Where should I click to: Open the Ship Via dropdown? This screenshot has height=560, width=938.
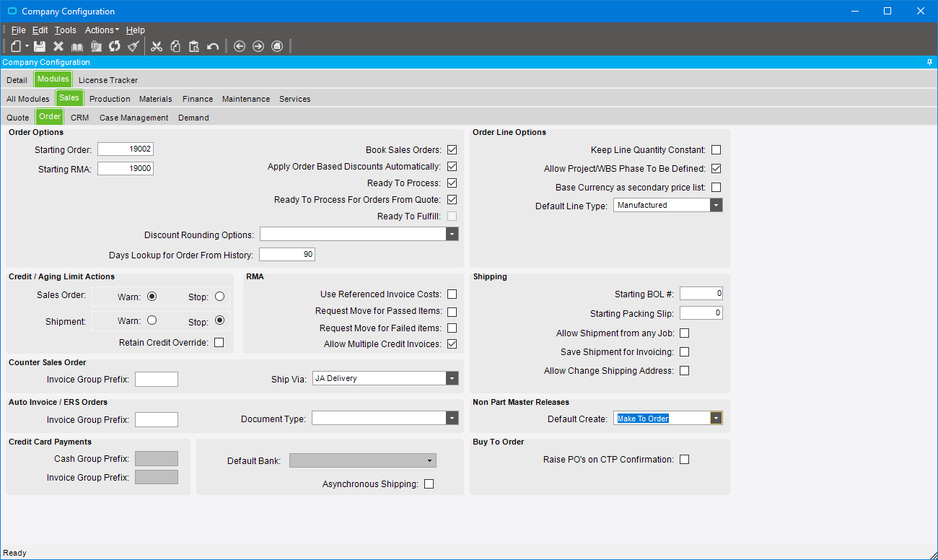point(452,379)
